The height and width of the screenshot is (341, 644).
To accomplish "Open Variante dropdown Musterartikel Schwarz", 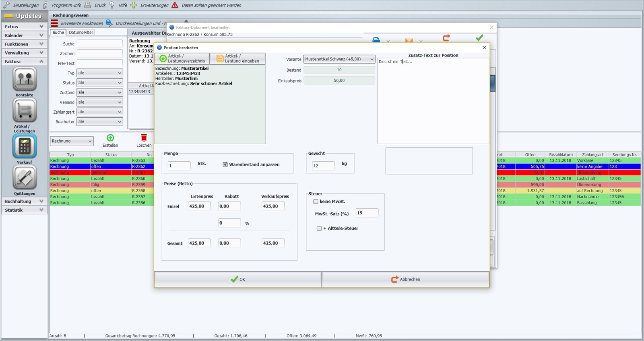I will point(339,59).
